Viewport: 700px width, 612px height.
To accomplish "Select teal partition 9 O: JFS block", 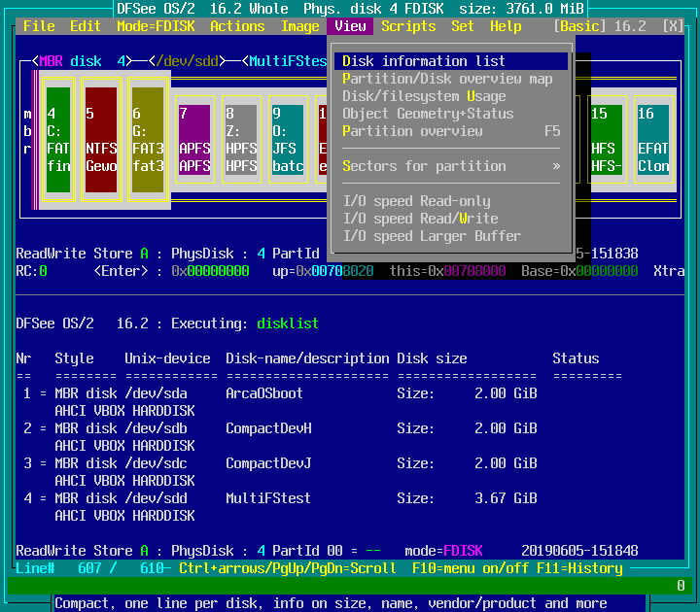I will (288, 140).
